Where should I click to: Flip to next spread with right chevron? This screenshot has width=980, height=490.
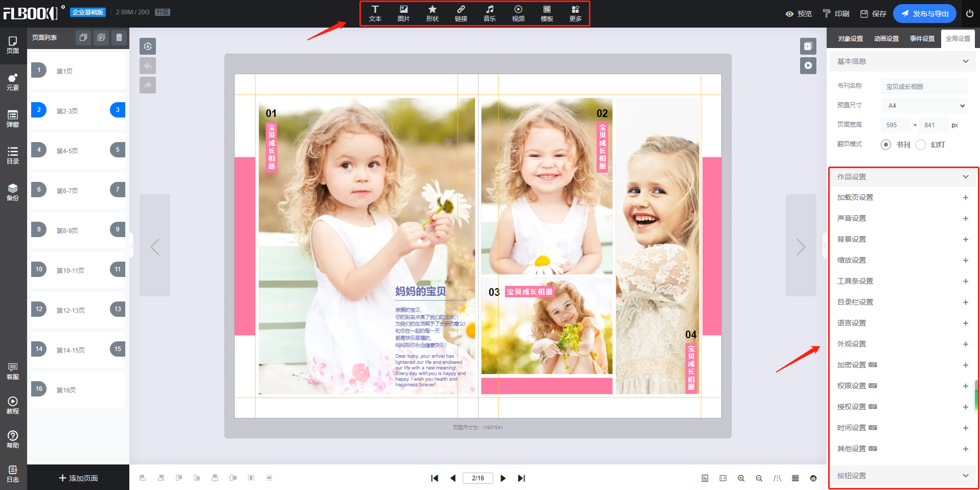coord(801,245)
